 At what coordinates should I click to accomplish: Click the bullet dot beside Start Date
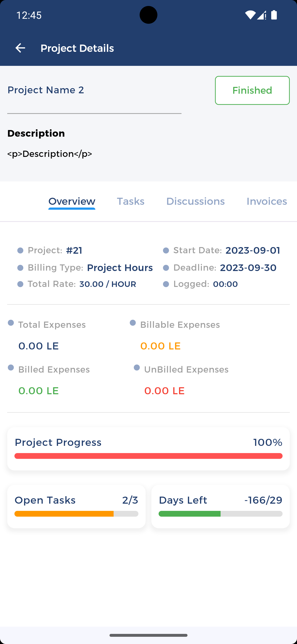pyautogui.click(x=166, y=251)
